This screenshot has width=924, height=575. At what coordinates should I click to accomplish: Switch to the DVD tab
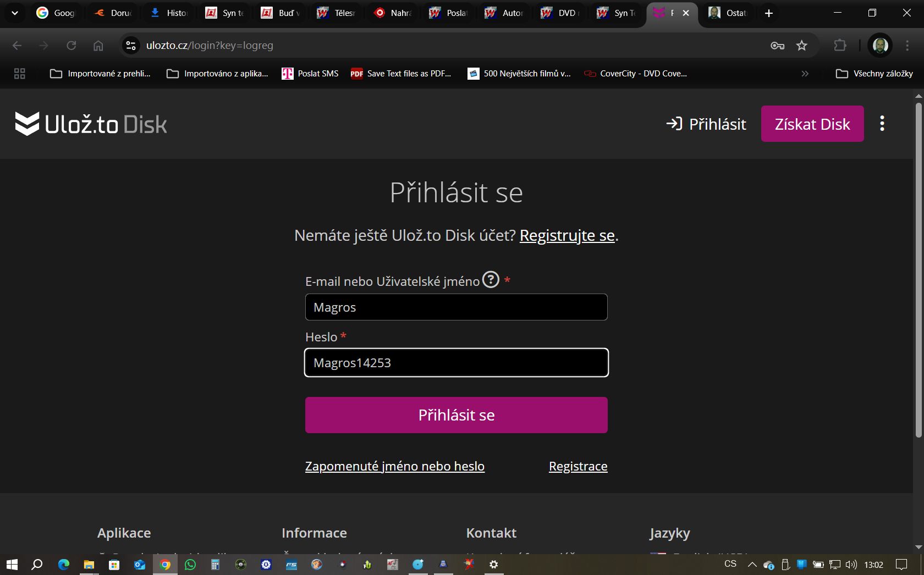[x=560, y=13]
